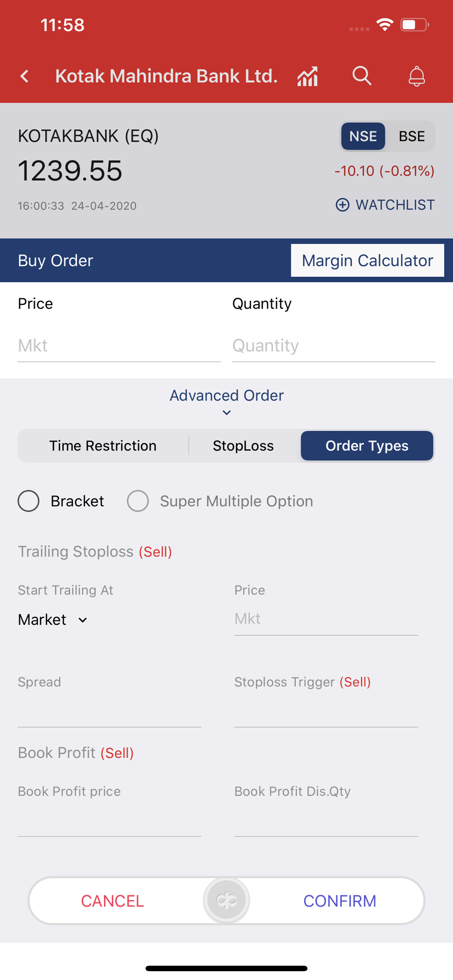This screenshot has height=980, width=453.
Task: Open the notifications bell icon
Action: pos(417,76)
